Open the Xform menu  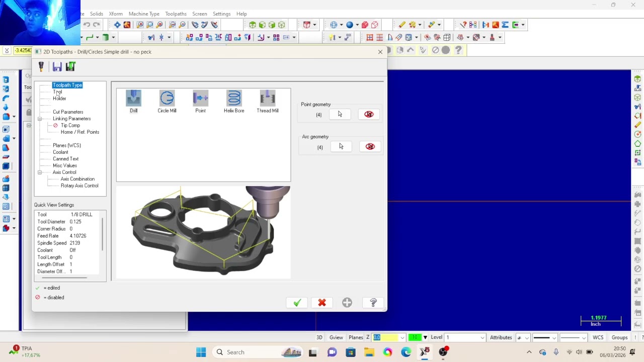pyautogui.click(x=116, y=14)
